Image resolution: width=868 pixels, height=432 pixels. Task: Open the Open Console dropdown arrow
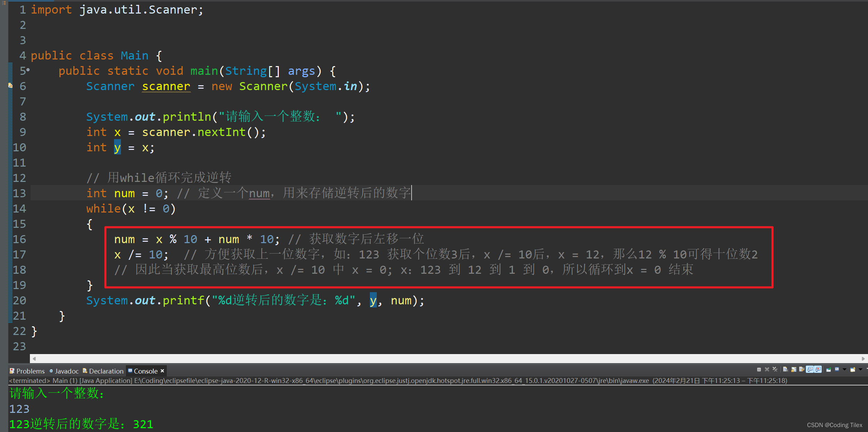click(x=860, y=369)
